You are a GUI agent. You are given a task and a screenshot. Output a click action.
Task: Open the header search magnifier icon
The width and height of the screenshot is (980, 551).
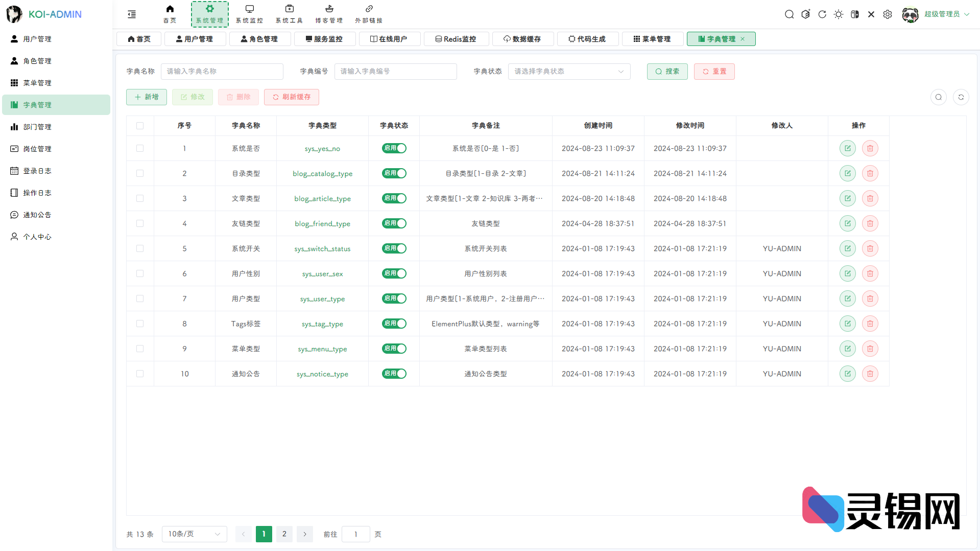(x=789, y=14)
